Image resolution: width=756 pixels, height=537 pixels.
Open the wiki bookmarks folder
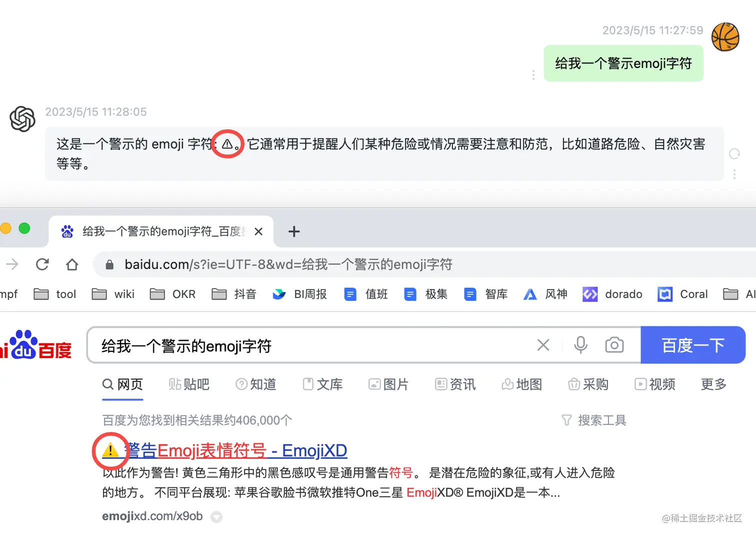(113, 294)
